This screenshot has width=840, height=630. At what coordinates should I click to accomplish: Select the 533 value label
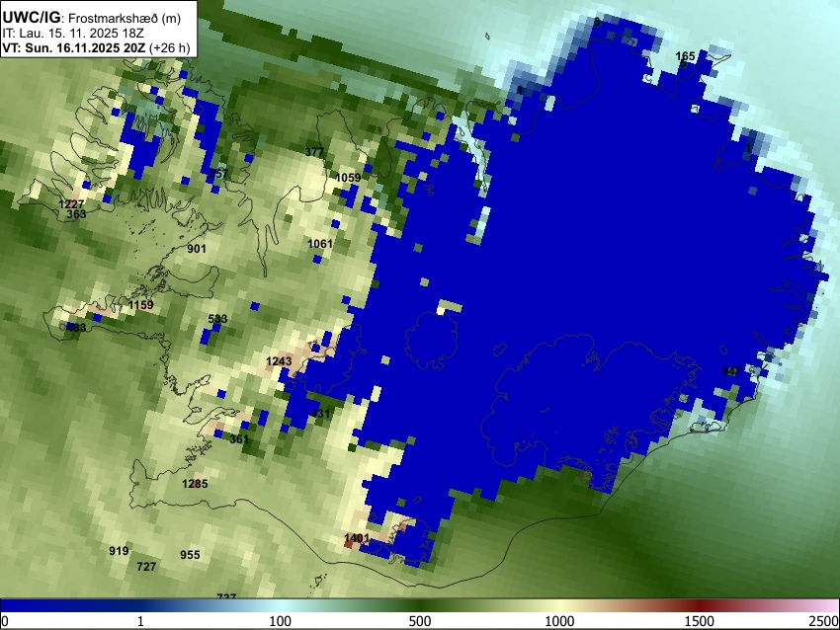click(x=217, y=319)
